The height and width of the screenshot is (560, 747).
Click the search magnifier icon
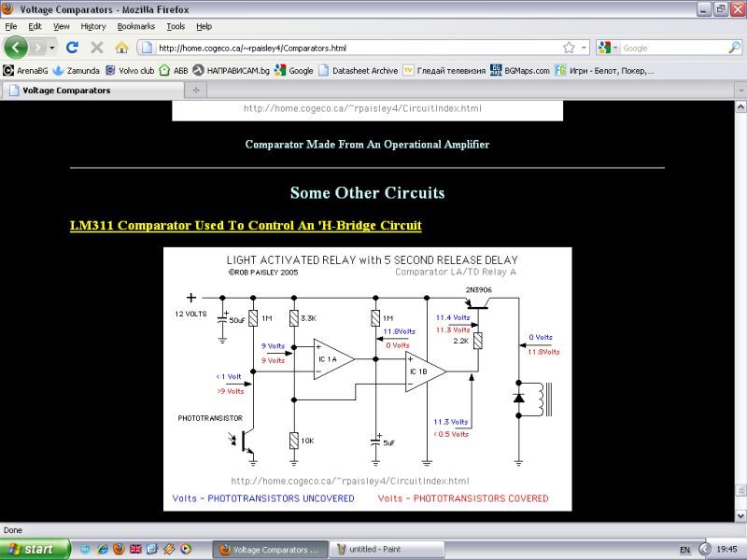[x=734, y=48]
